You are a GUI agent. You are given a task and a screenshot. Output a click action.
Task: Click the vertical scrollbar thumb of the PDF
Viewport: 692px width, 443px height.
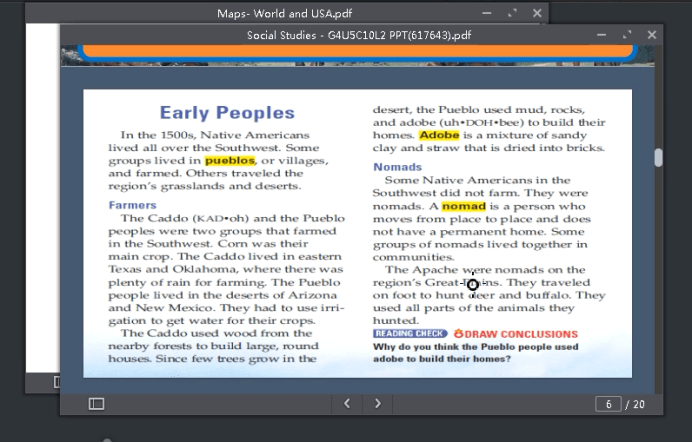(658, 158)
